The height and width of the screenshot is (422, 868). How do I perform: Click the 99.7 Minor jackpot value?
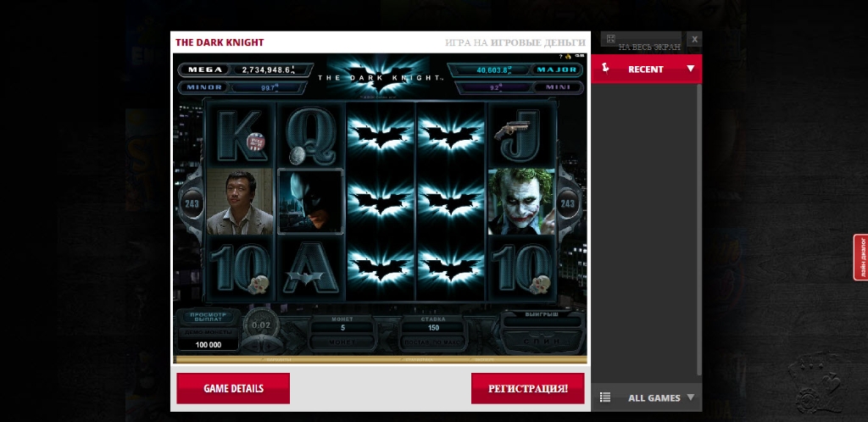pyautogui.click(x=269, y=87)
